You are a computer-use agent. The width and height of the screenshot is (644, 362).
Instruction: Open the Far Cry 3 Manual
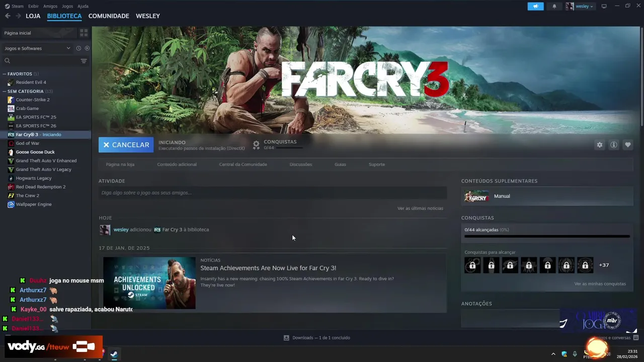(547, 196)
